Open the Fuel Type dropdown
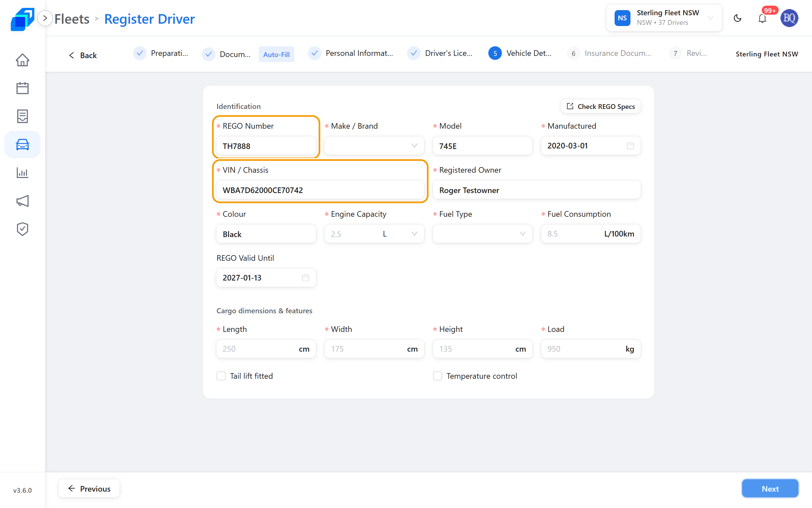The height and width of the screenshot is (508, 812). (x=482, y=233)
